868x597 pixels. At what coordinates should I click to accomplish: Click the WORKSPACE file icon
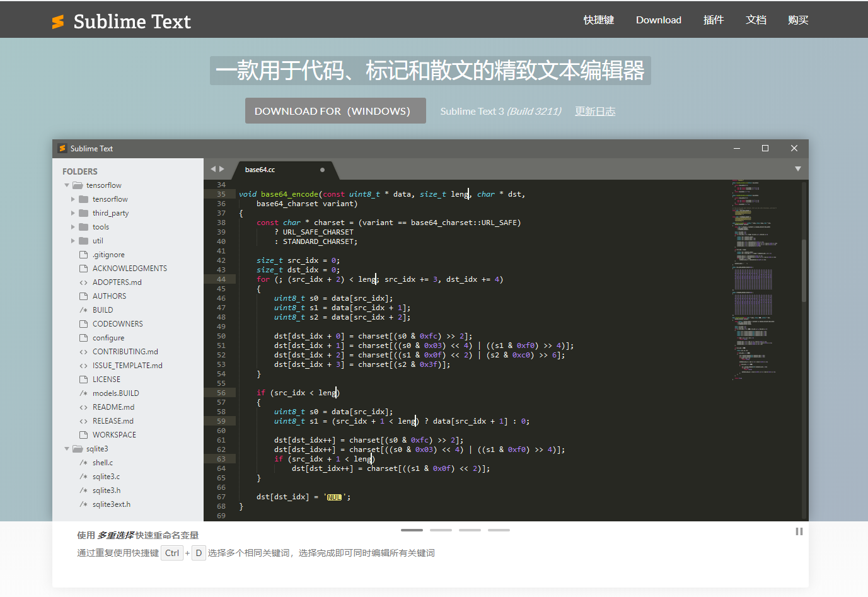(83, 435)
